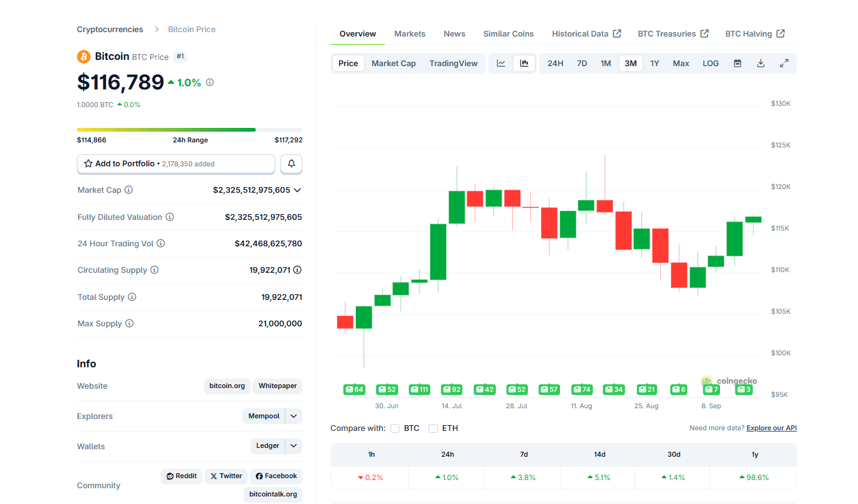Click info icon beside Fully Diluted Valuation
The height and width of the screenshot is (504, 858).
click(169, 217)
